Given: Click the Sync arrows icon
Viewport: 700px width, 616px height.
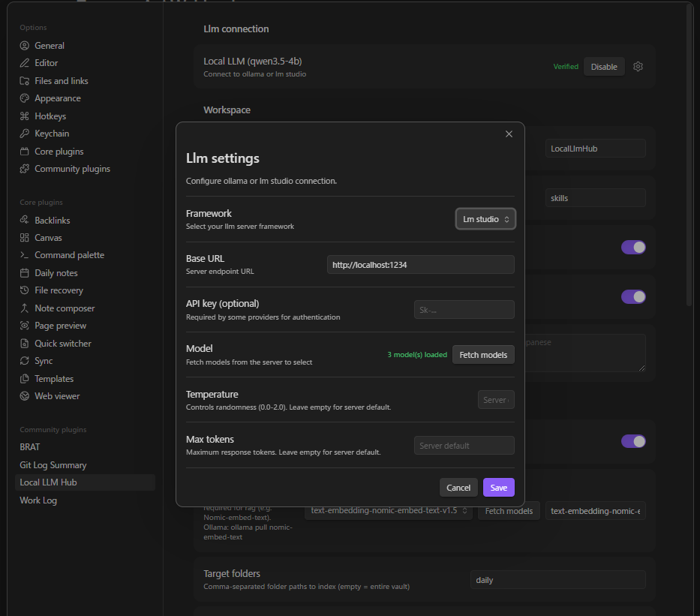Looking at the screenshot, I should point(25,361).
